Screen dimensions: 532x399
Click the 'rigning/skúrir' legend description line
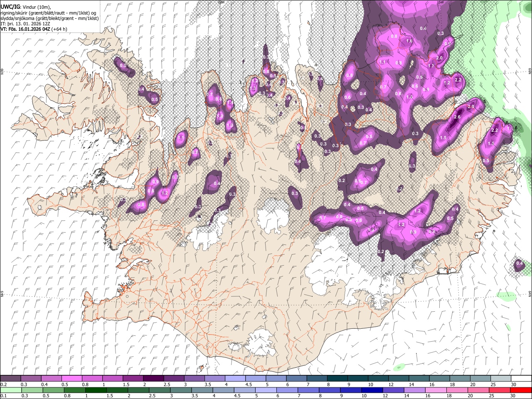[x=49, y=13]
